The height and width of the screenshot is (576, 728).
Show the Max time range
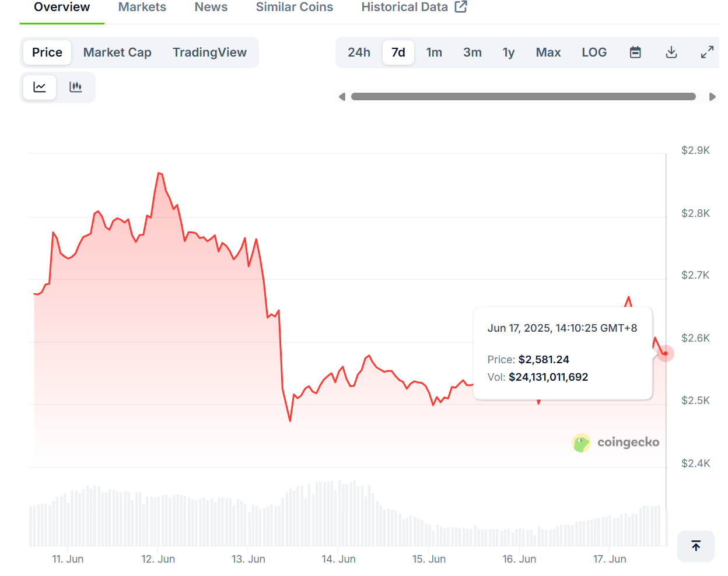coord(548,52)
